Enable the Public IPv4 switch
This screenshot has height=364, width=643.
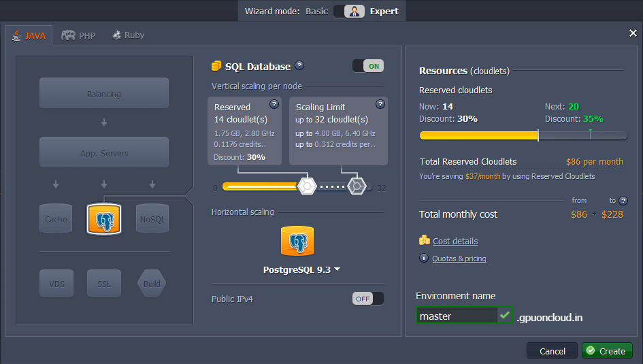pos(368,299)
